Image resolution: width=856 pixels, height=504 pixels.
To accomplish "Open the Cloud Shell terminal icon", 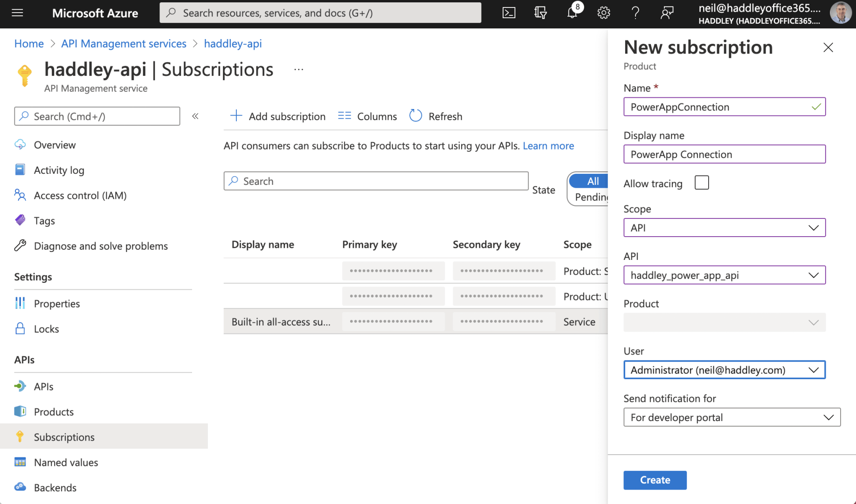I will pos(509,13).
